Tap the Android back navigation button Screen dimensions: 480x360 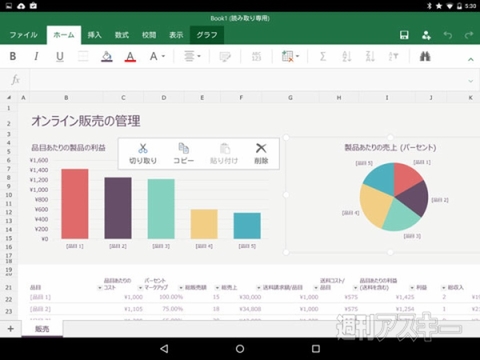click(164, 349)
